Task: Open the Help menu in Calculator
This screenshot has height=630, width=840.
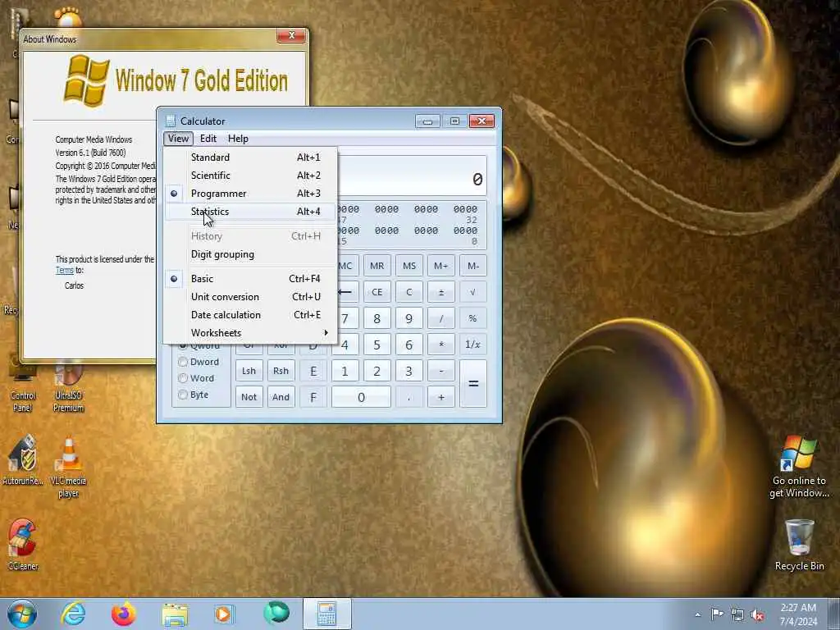Action: click(x=238, y=139)
